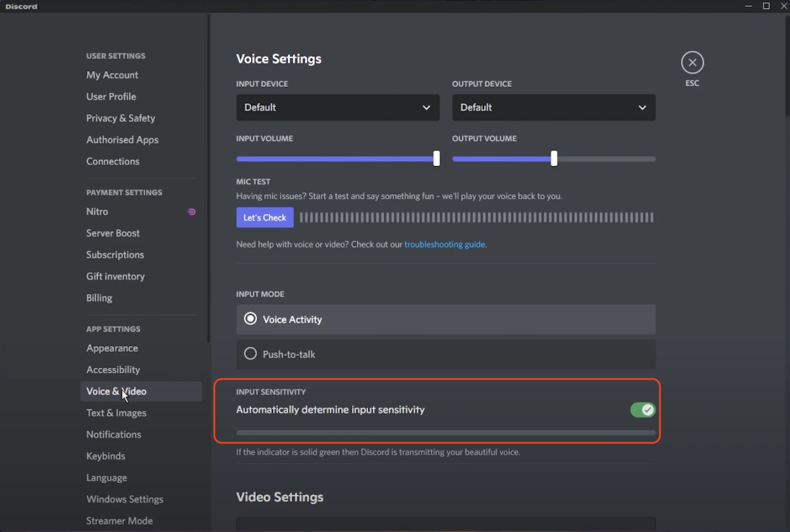Open the Output Device dropdown

[553, 107]
